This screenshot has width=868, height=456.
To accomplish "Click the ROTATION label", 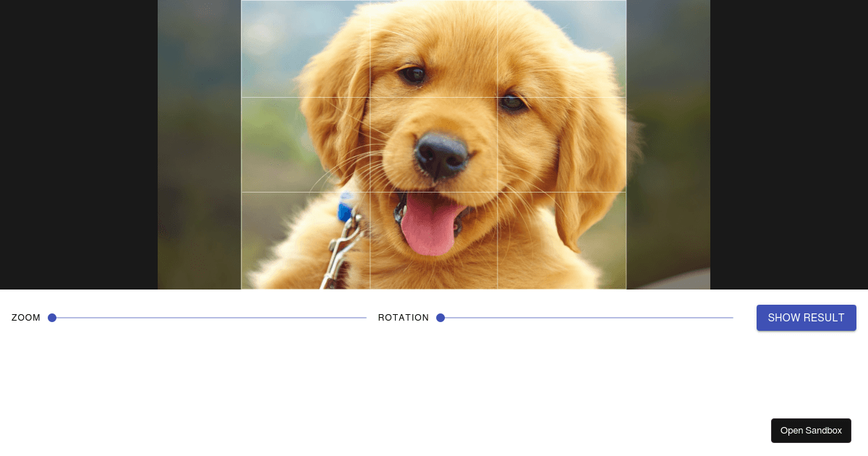I will click(404, 317).
